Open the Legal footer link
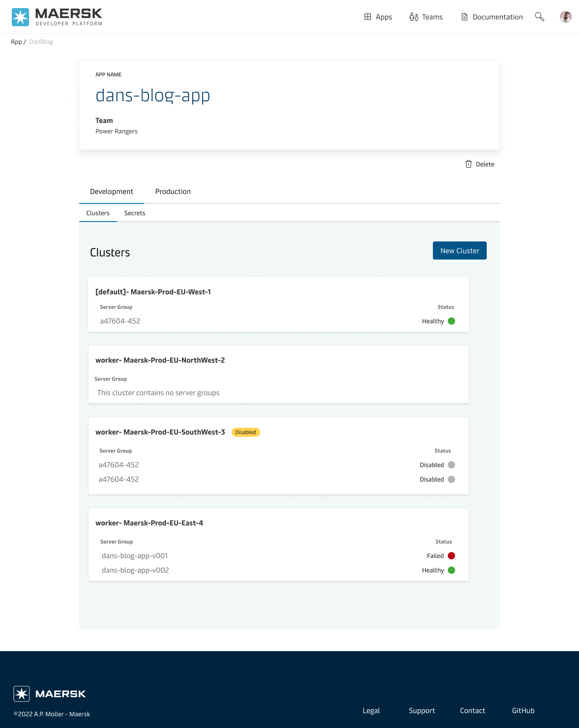 pos(371,710)
